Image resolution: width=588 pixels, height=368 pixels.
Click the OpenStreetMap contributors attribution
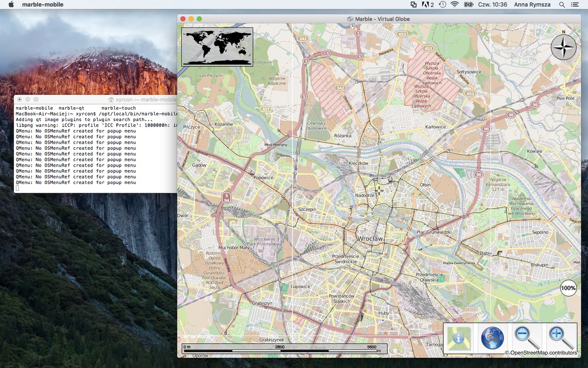[x=541, y=353]
